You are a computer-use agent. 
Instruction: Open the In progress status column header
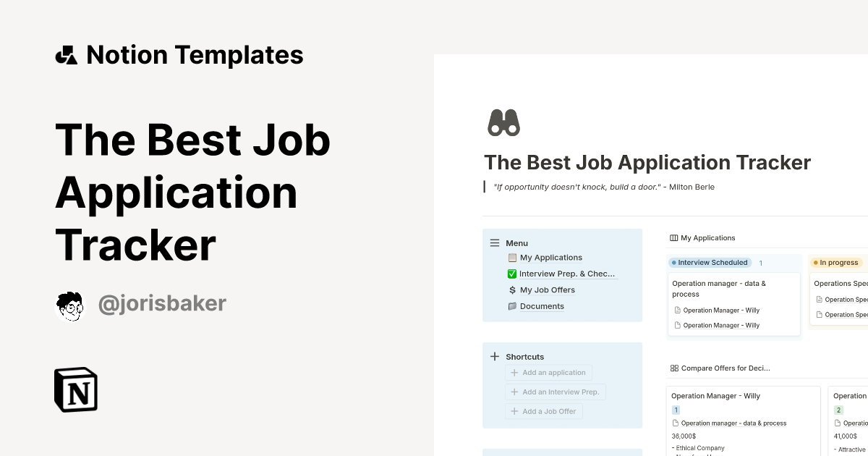[x=837, y=263]
